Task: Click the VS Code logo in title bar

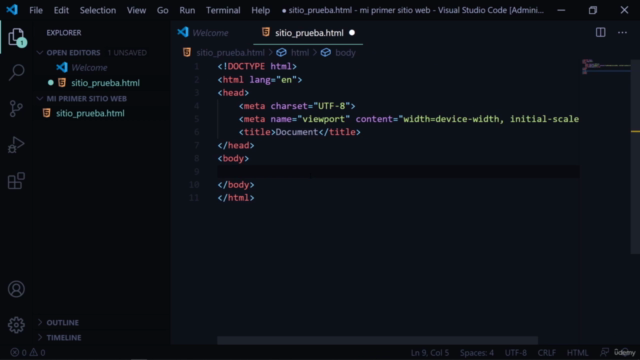Action: [x=12, y=10]
